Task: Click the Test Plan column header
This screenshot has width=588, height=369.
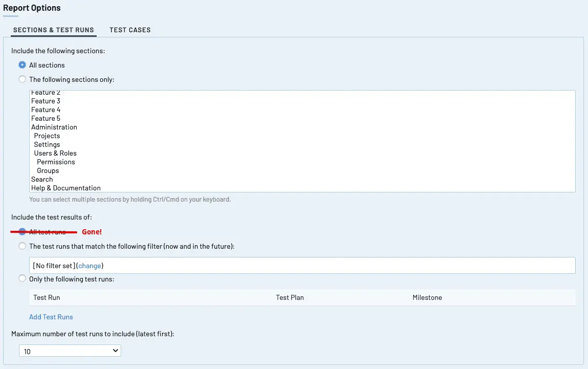Action: pos(290,297)
